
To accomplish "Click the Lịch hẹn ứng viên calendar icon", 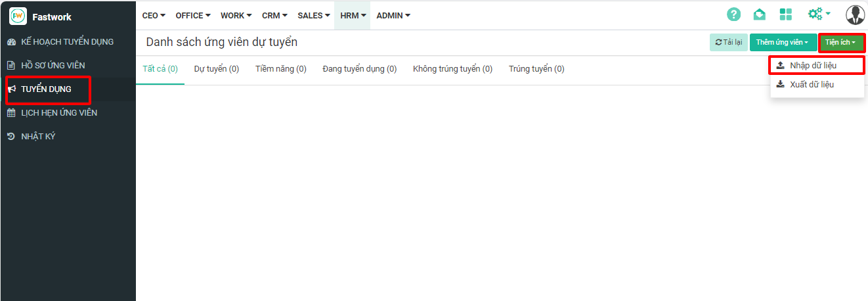I will click(x=11, y=113).
